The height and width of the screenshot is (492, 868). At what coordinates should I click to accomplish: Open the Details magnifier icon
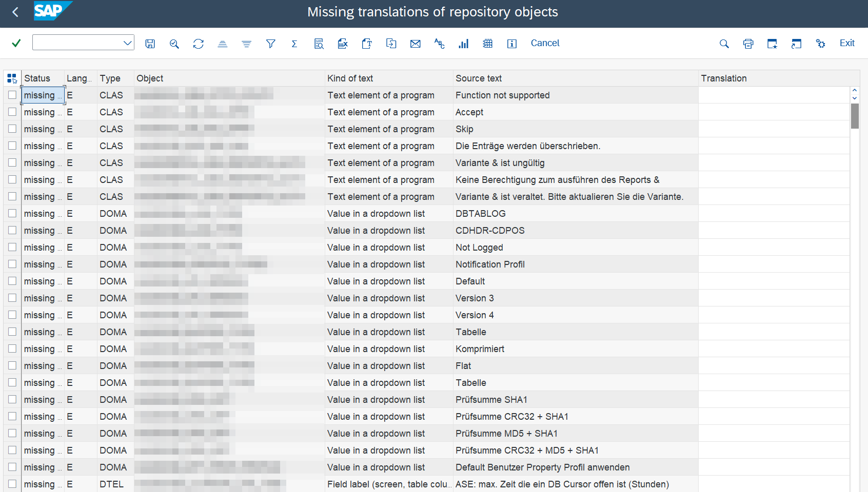tap(174, 44)
